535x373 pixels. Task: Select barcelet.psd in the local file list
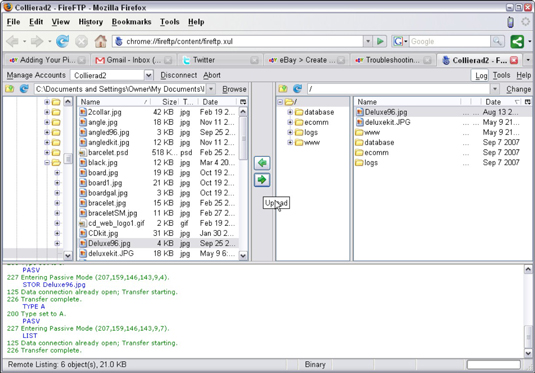[158, 153]
